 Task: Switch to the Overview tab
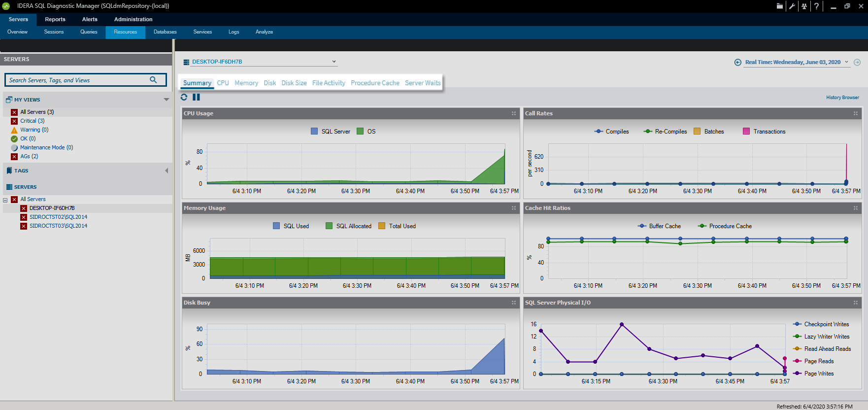click(x=17, y=32)
